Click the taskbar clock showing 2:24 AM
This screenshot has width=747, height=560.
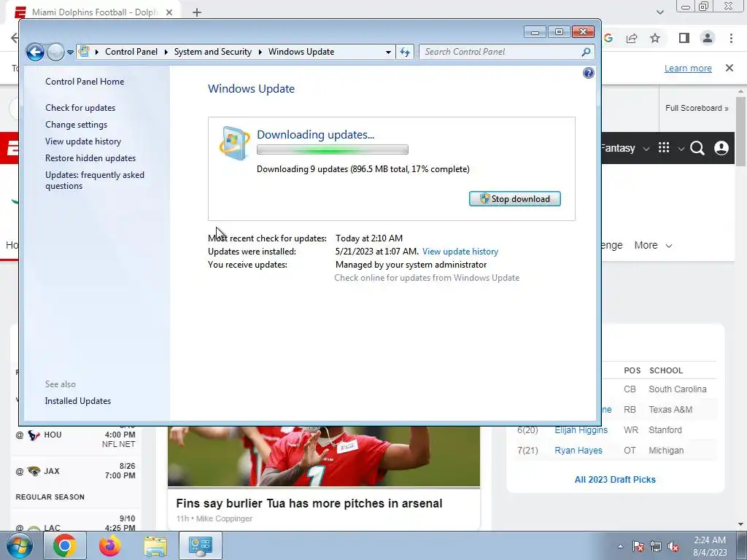coord(710,546)
